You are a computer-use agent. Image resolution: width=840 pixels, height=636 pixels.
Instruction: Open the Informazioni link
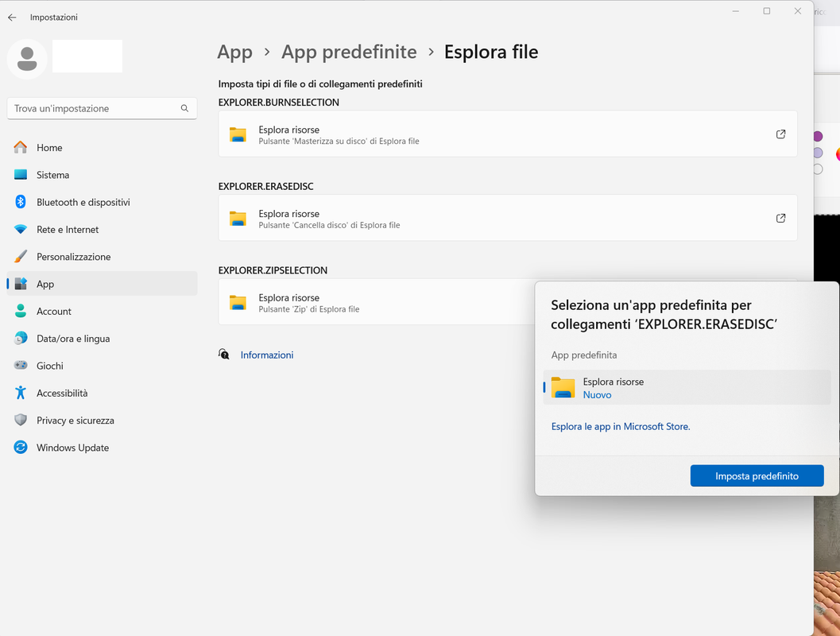[267, 355]
